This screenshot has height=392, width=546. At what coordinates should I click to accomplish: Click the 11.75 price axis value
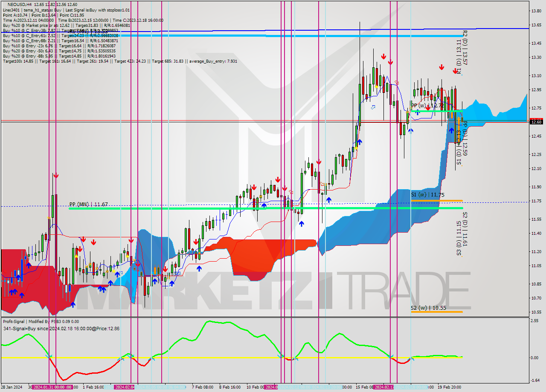pyautogui.click(x=536, y=200)
